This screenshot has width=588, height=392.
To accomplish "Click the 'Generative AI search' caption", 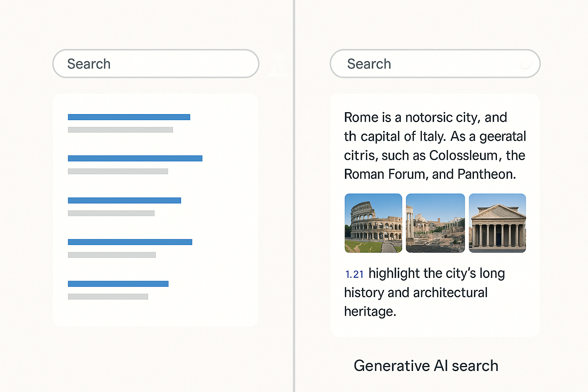I will tap(426, 366).
